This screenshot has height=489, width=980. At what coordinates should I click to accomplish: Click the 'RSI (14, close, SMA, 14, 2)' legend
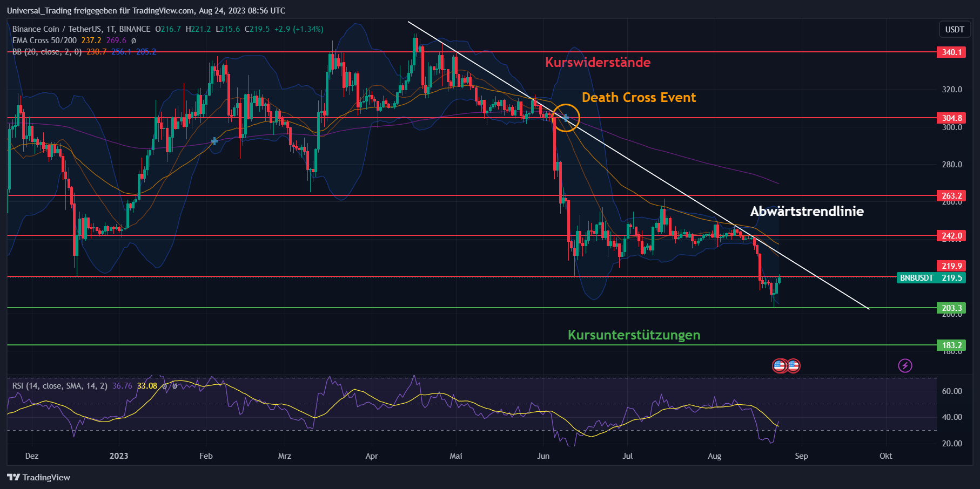pyautogui.click(x=60, y=386)
